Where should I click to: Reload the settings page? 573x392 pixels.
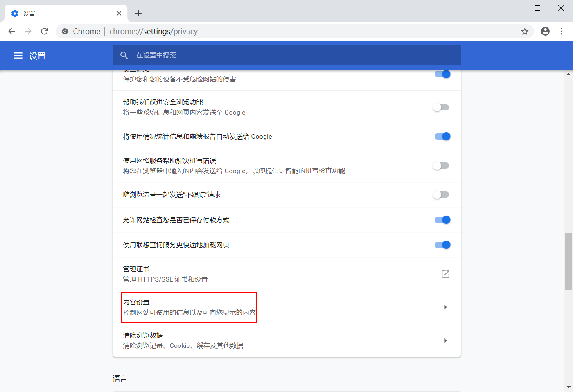pyautogui.click(x=44, y=31)
